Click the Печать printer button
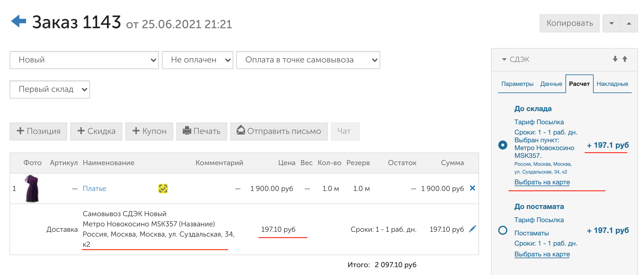This screenshot has width=644, height=275. [201, 131]
